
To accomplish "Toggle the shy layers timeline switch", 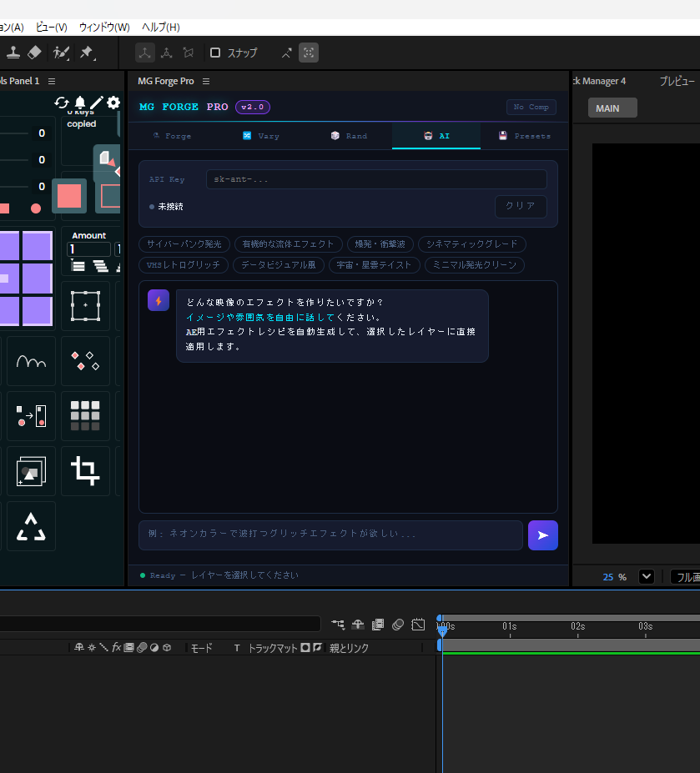I will [x=358, y=625].
